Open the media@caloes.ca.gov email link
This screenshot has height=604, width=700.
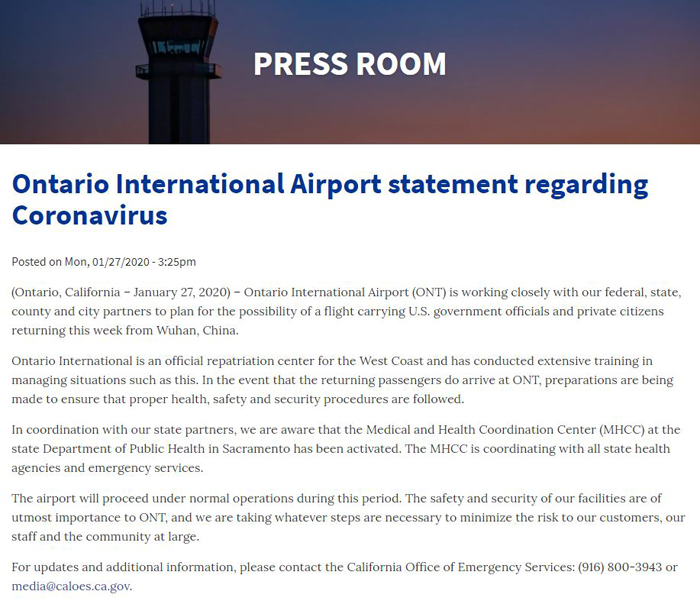point(71,586)
